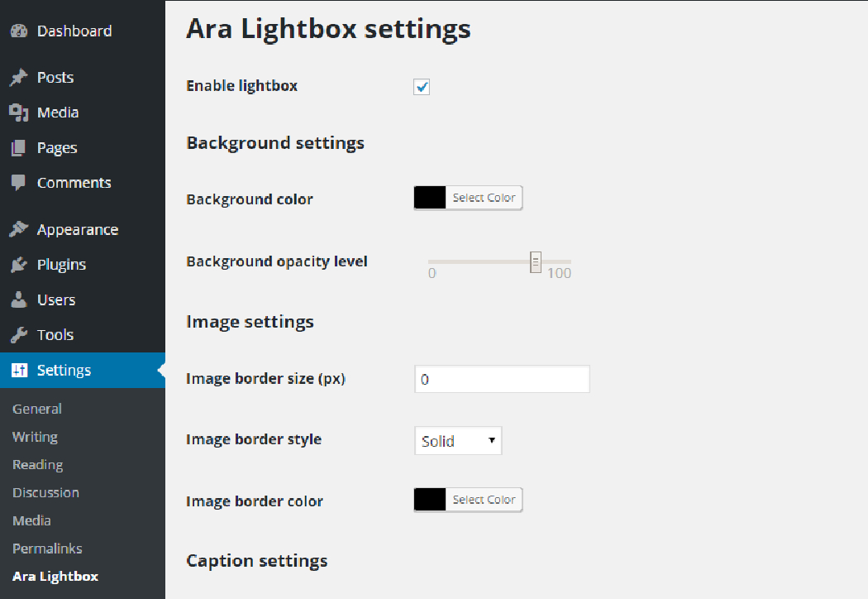
Task: Click the Image border color label
Action: coord(255,501)
